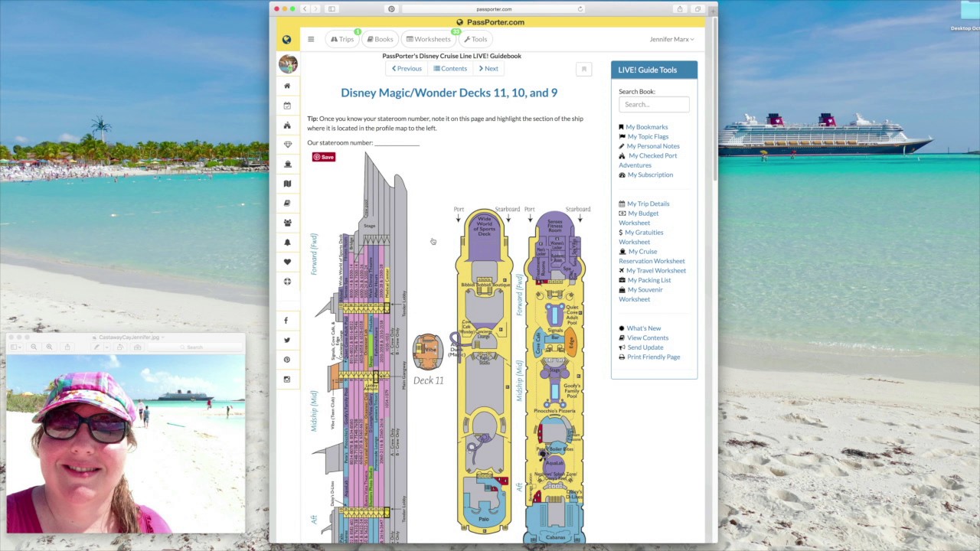Open My Checked Port Adventures link

(x=648, y=161)
